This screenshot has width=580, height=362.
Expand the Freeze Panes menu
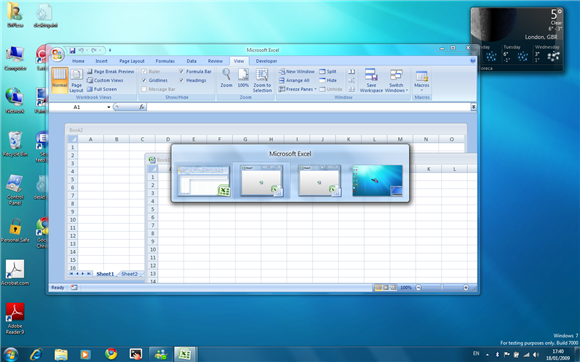pos(297,89)
